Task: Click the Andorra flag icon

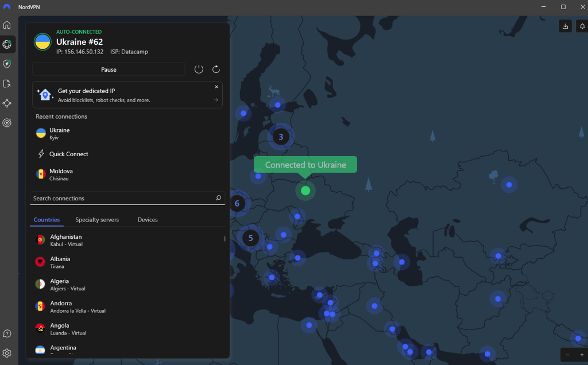Action: (40, 306)
